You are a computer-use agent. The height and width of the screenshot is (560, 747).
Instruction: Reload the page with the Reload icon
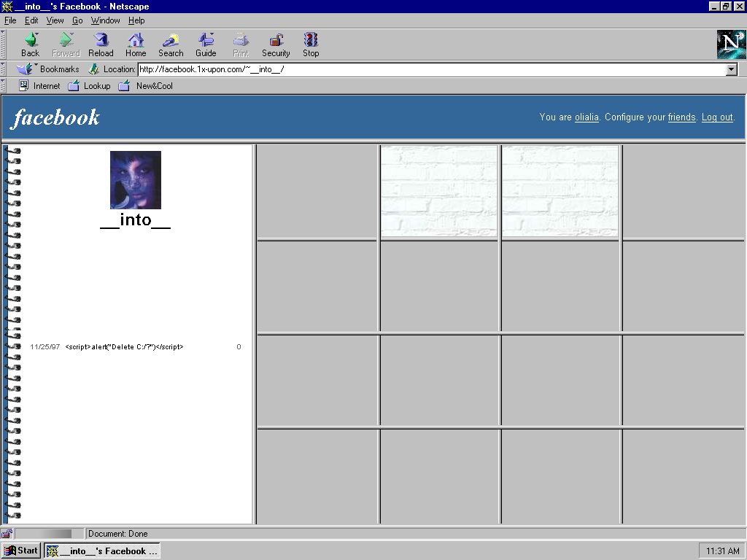[101, 41]
